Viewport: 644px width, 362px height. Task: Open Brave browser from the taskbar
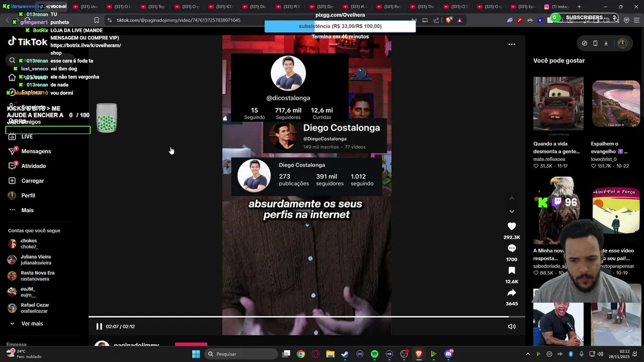(x=419, y=354)
